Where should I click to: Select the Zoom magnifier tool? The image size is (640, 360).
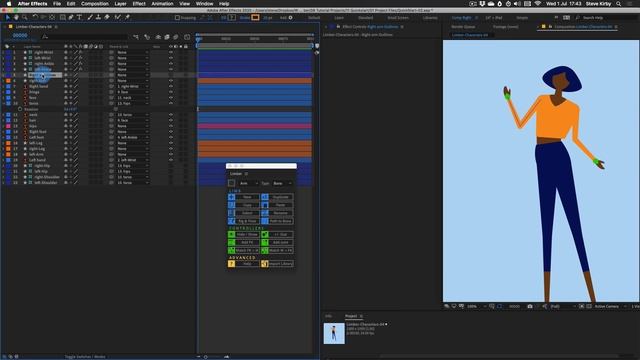[x=25, y=18]
